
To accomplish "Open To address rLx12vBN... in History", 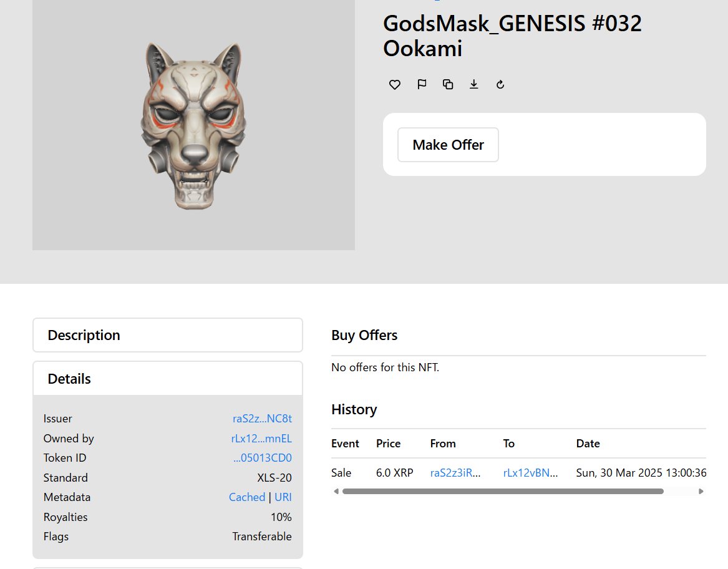I will (530, 473).
